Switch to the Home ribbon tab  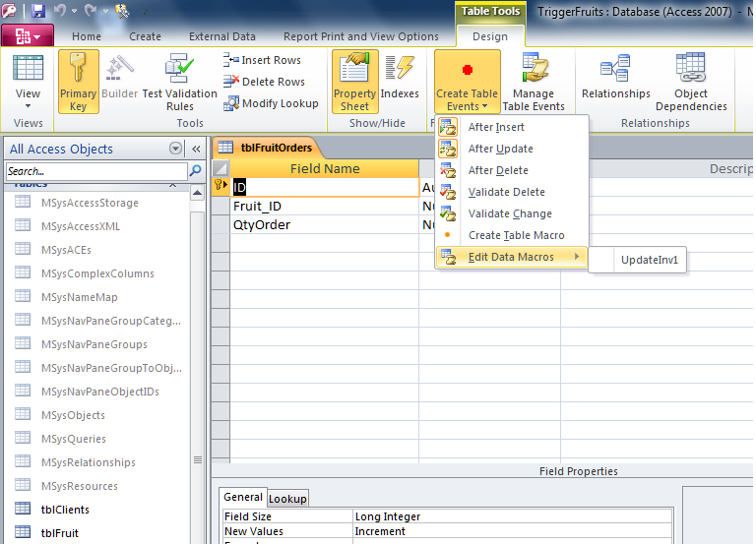[x=87, y=36]
